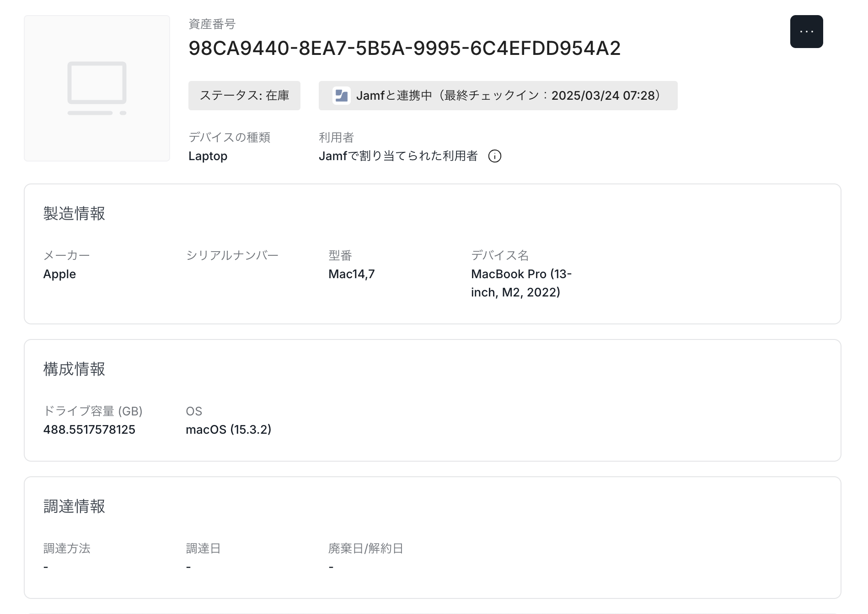Click the Jamfで割り当てられた利用者 user text
This screenshot has width=868, height=614.
pyautogui.click(x=398, y=156)
